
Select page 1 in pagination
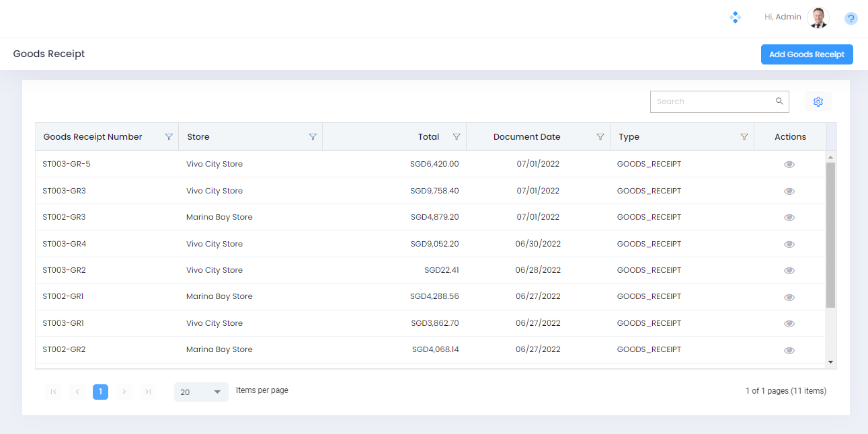(100, 392)
